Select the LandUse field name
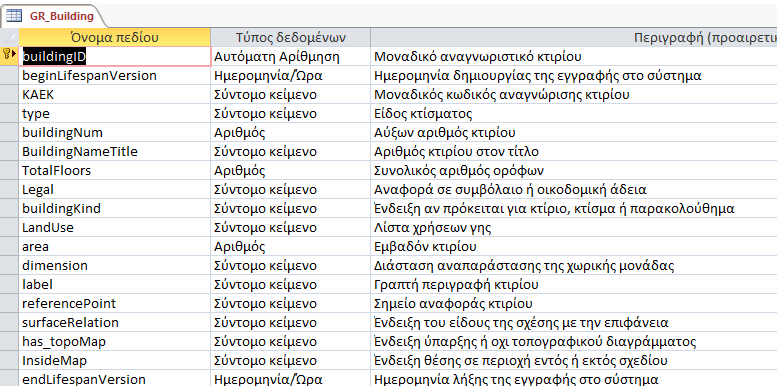The image size is (777, 389). [x=114, y=227]
